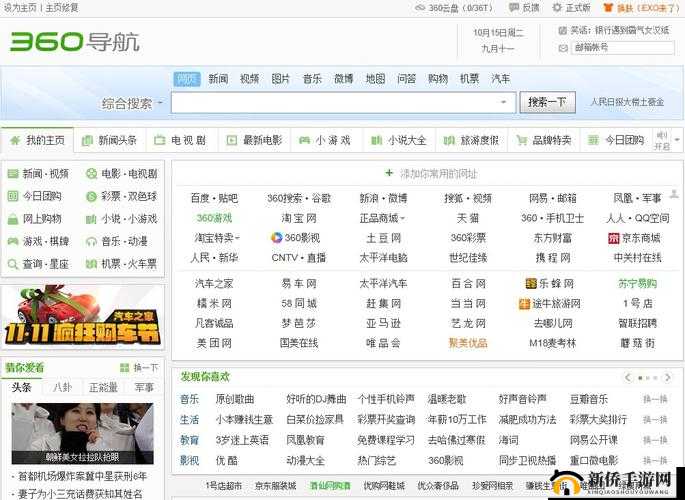This screenshot has width=685, height=500.
Task: Click the 京东商城 red icon
Action: (x=613, y=238)
